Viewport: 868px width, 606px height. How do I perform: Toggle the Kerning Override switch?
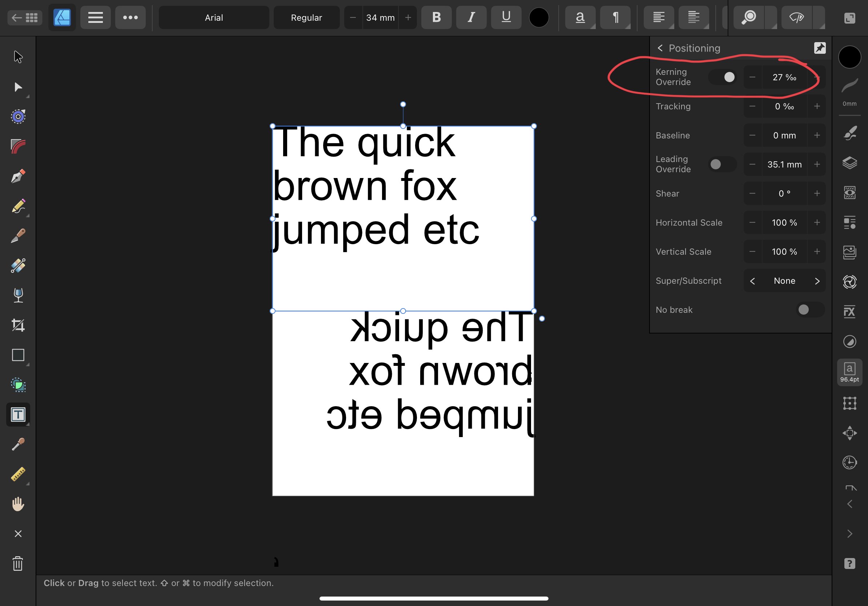point(723,77)
